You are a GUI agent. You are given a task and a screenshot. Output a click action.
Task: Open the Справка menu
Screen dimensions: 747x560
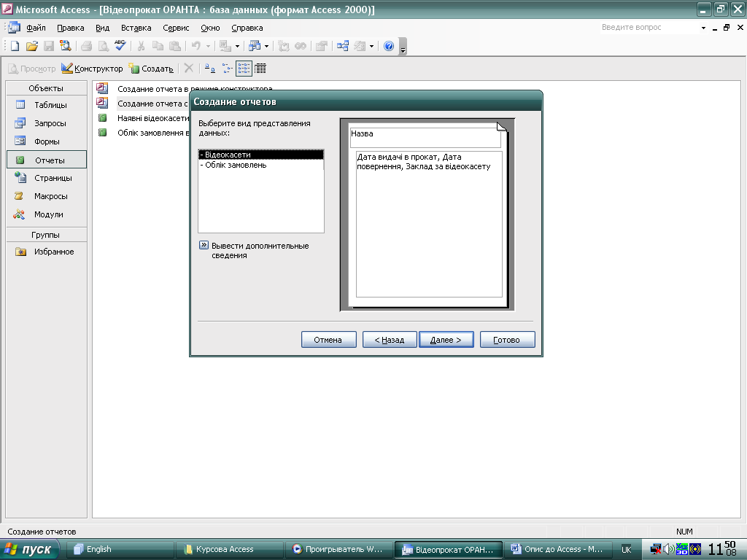pyautogui.click(x=247, y=28)
